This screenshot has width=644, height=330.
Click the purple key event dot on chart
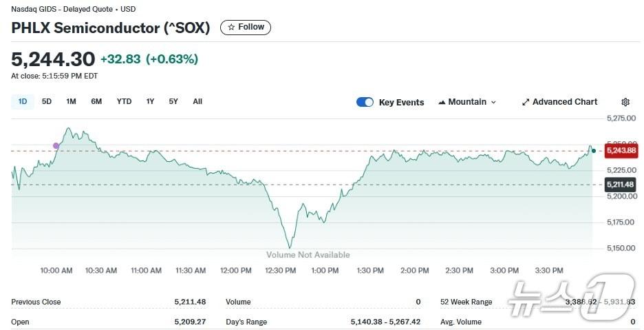coord(56,145)
